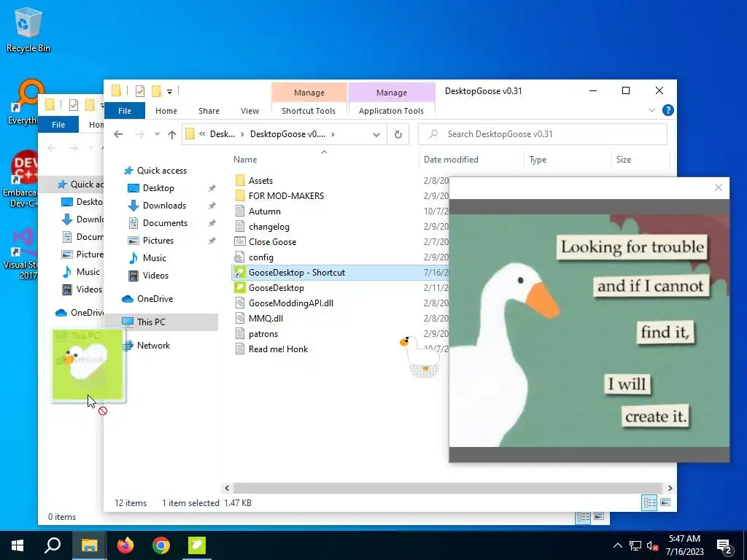Click the GooseModdingAPI.dll file icon
Viewport: 747px width, 560px height.
coord(240,303)
